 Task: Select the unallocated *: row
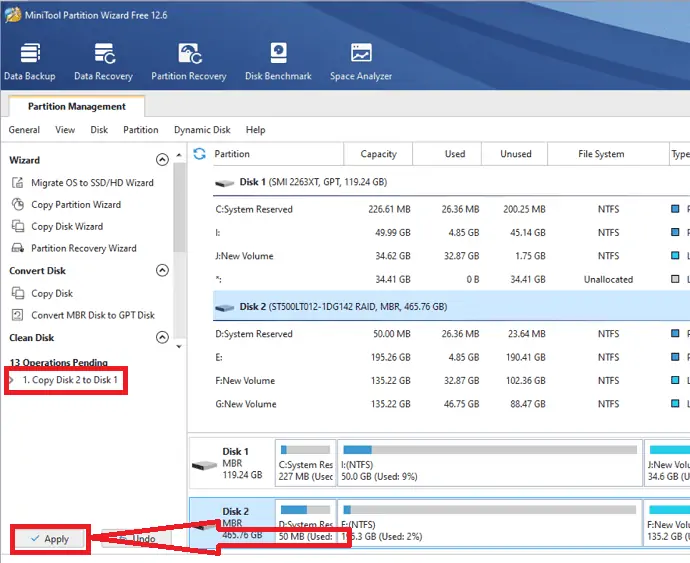point(451,279)
